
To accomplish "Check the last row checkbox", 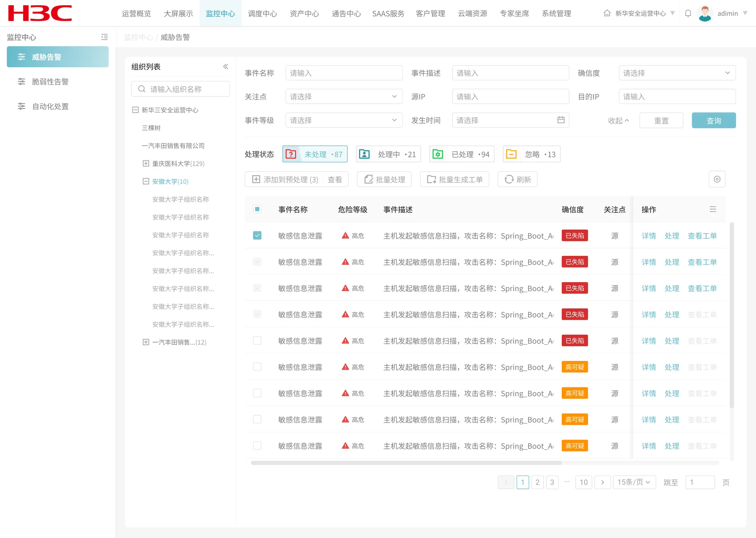I will pos(257,446).
